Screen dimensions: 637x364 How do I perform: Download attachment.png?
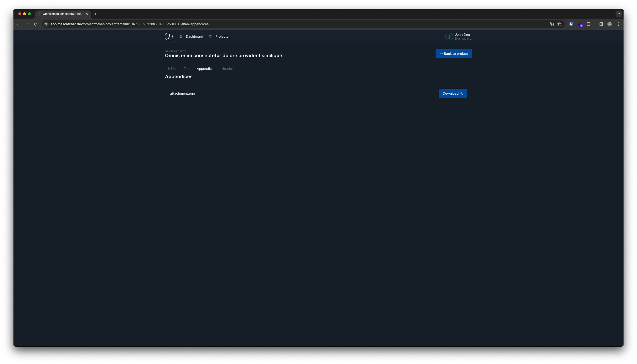(x=452, y=93)
